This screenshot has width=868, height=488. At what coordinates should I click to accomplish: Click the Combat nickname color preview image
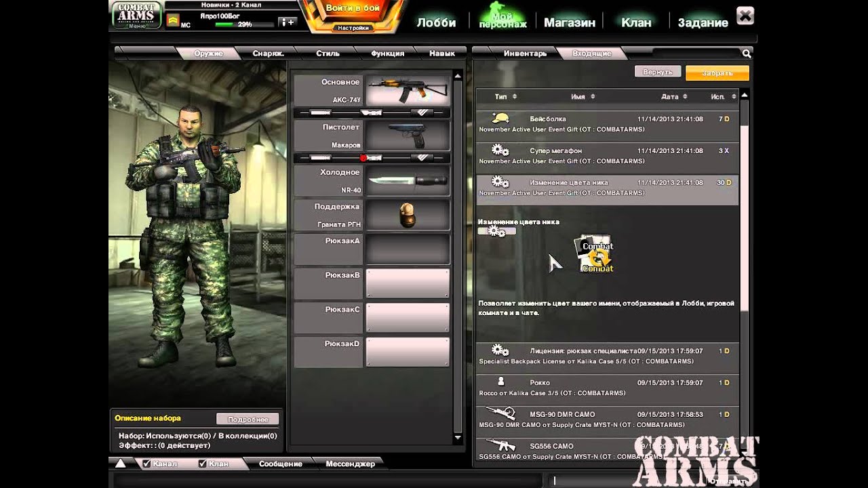pos(595,254)
